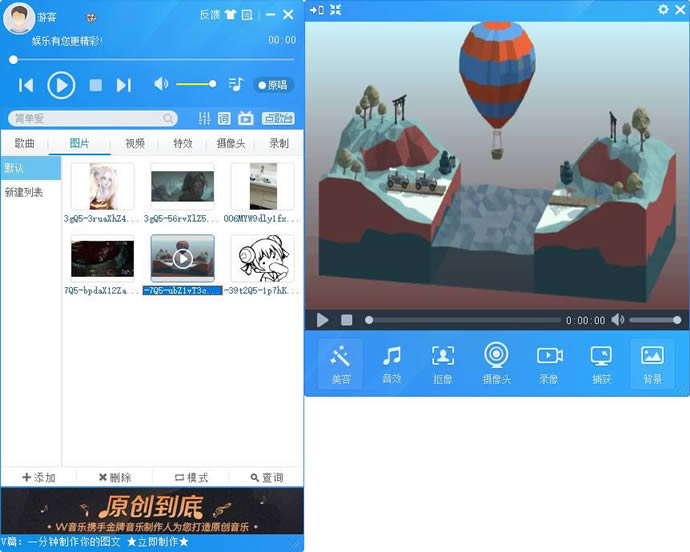Viewport: 690px width, 552px height.
Task: Click the yellow volume slider
Action: (x=196, y=84)
